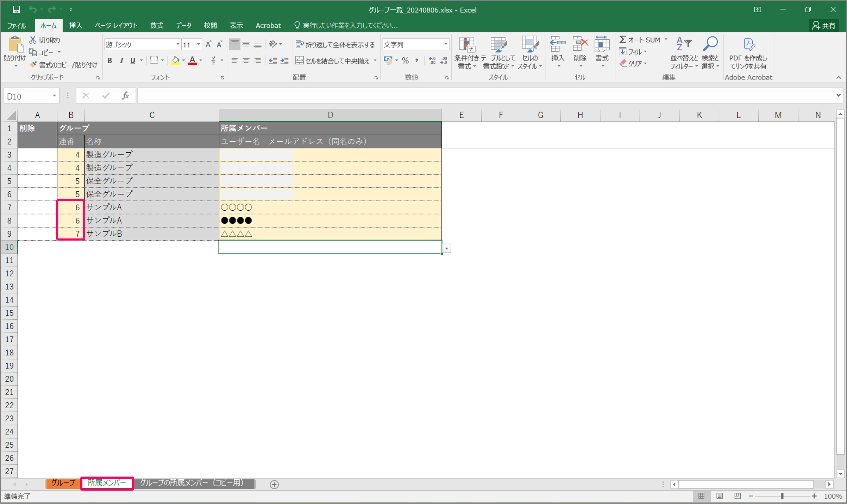This screenshot has height=504, width=847.
Task: Open the font name dropdown
Action: pos(177,44)
